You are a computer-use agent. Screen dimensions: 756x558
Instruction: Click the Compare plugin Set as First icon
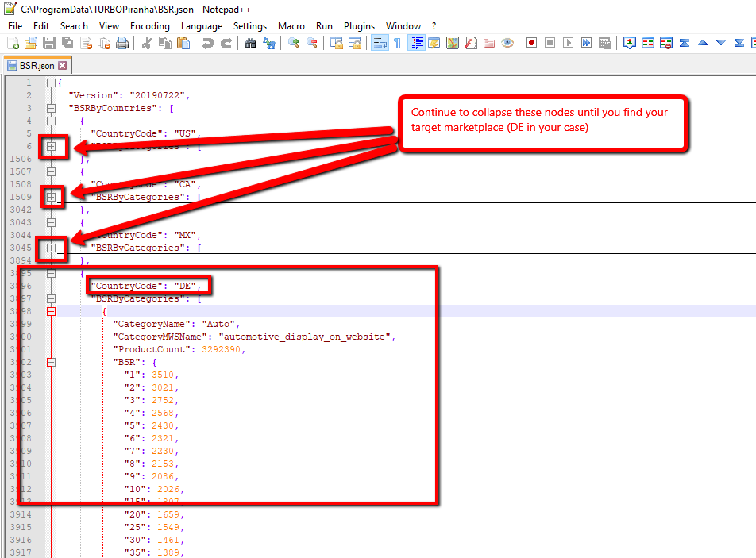coord(629,43)
